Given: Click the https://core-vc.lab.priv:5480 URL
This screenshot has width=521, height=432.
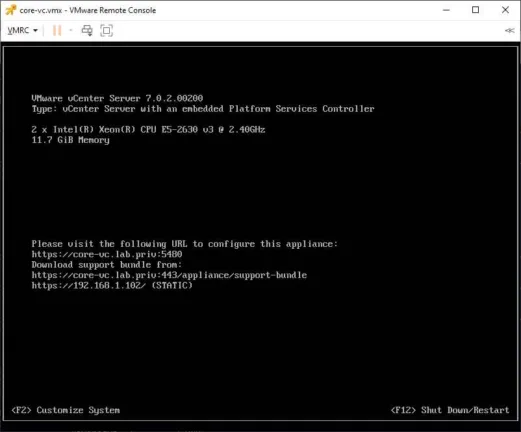Looking at the screenshot, I should pyautogui.click(x=107, y=254).
